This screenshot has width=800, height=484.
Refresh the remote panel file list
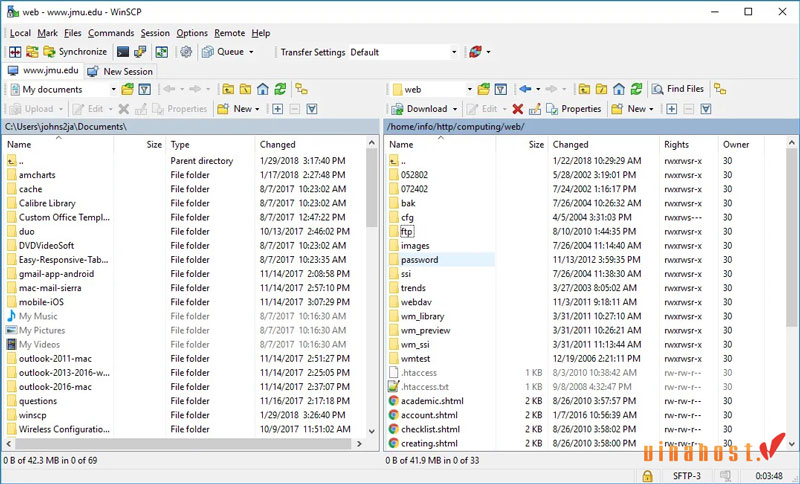point(636,90)
